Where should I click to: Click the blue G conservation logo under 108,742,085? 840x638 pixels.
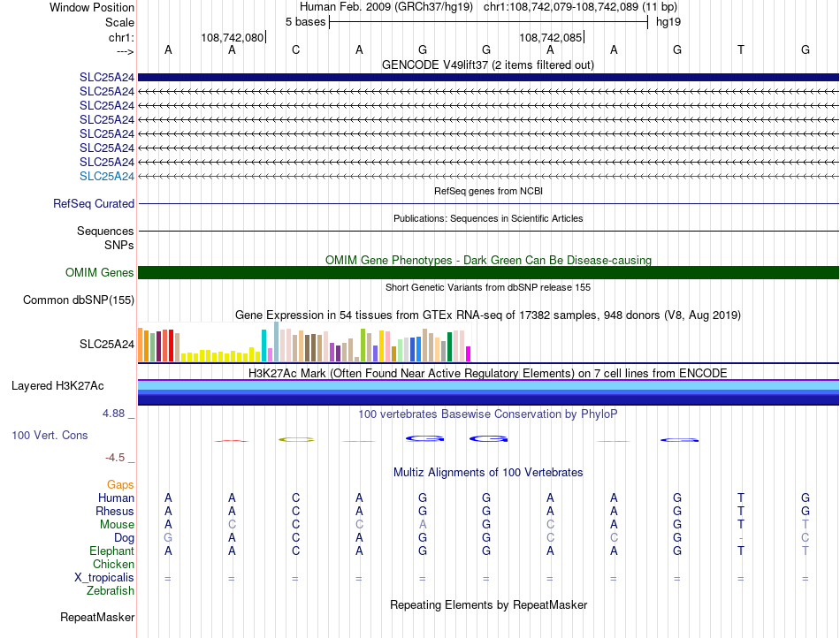point(488,439)
